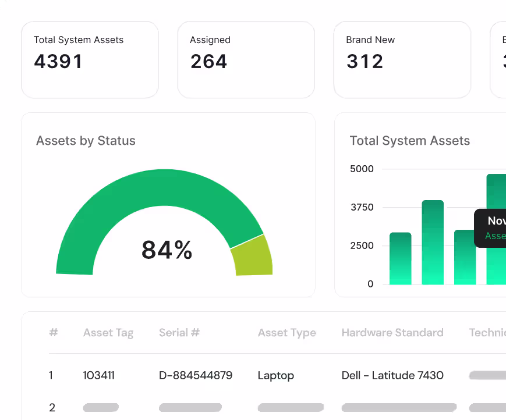
Task: Click serial number D-884544879
Action: coord(196,376)
